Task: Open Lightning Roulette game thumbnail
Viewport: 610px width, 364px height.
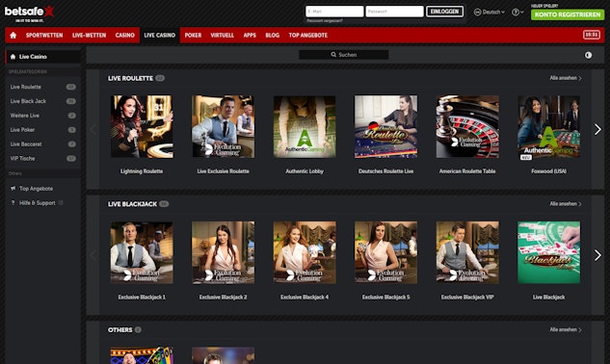Action: click(142, 127)
